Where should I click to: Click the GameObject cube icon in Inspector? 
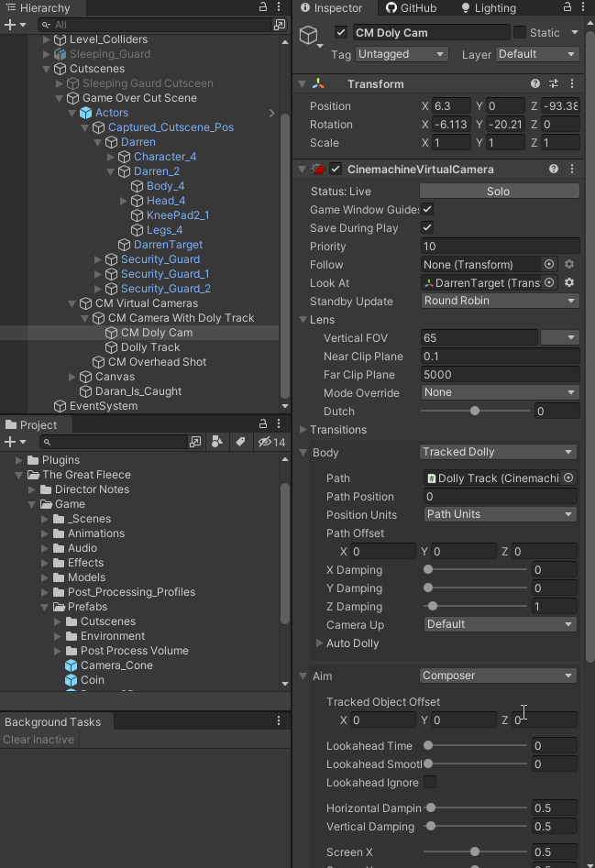[x=309, y=36]
